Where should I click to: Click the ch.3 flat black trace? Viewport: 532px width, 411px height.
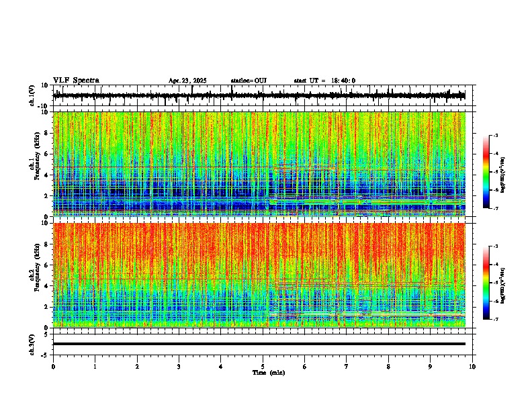click(x=259, y=344)
